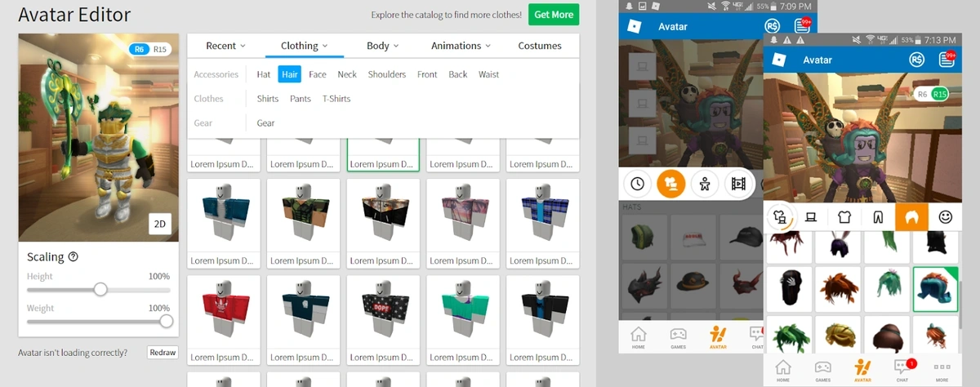
Task: Switch desktop avatar to R15 rig
Action: pyautogui.click(x=160, y=50)
